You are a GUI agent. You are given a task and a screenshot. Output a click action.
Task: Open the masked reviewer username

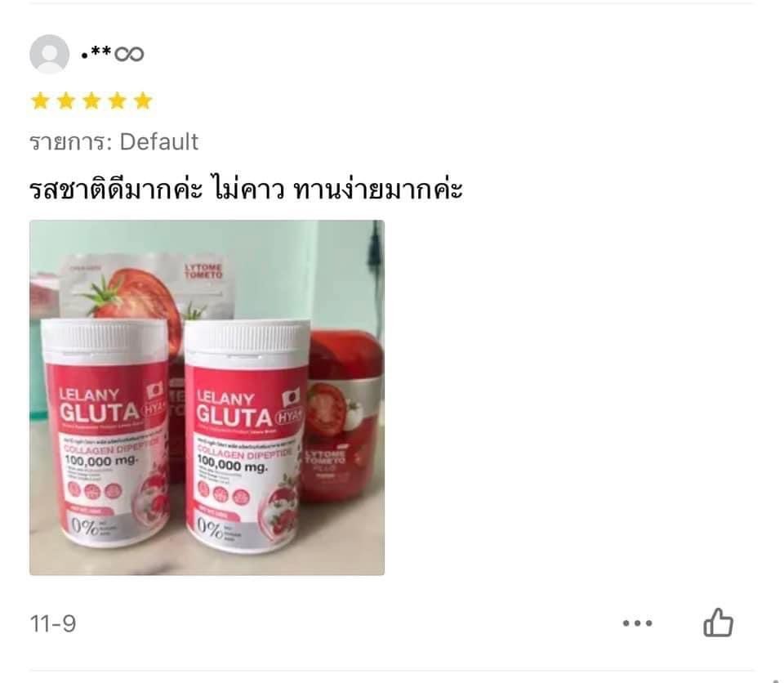(113, 54)
